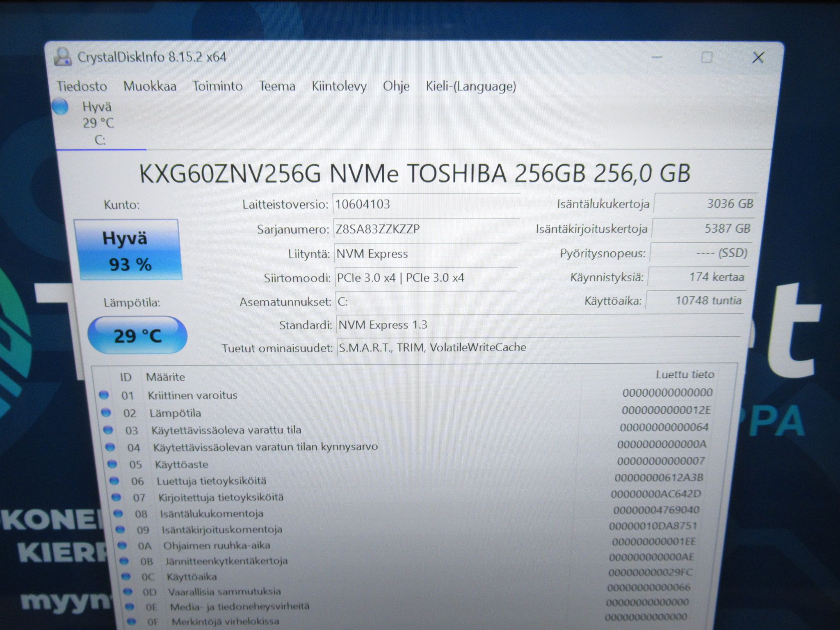
Task: Click the Käyttöaika value 10748 tuntia
Action: coord(695,301)
